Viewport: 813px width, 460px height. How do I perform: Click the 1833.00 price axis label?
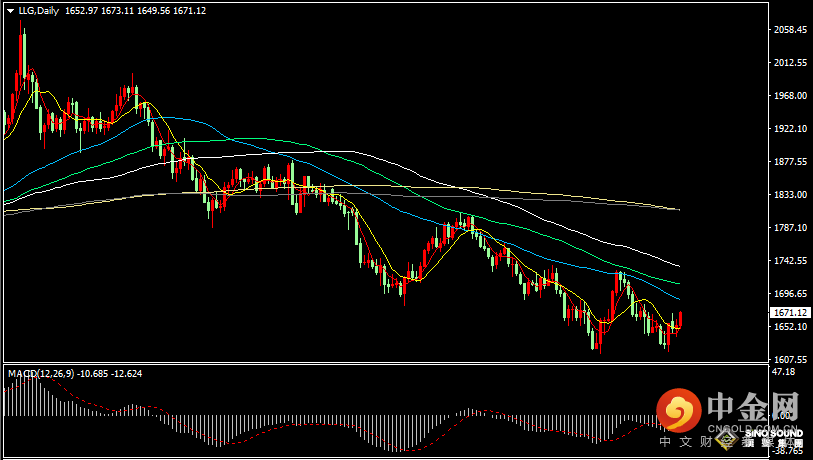pyautogui.click(x=790, y=195)
